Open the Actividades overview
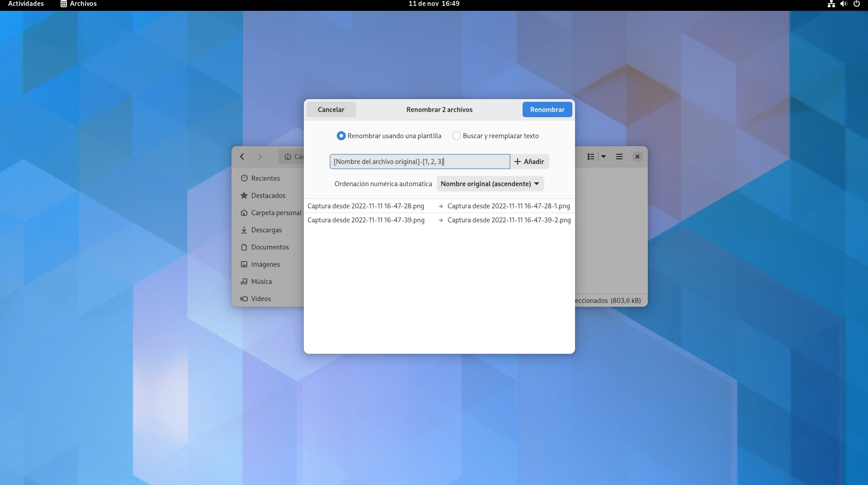The width and height of the screenshot is (868, 485). [x=26, y=4]
